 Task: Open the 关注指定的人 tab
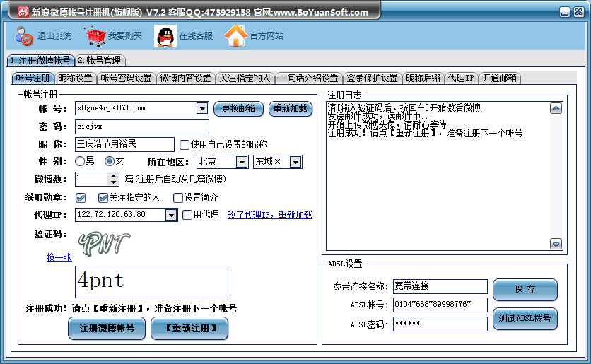245,78
